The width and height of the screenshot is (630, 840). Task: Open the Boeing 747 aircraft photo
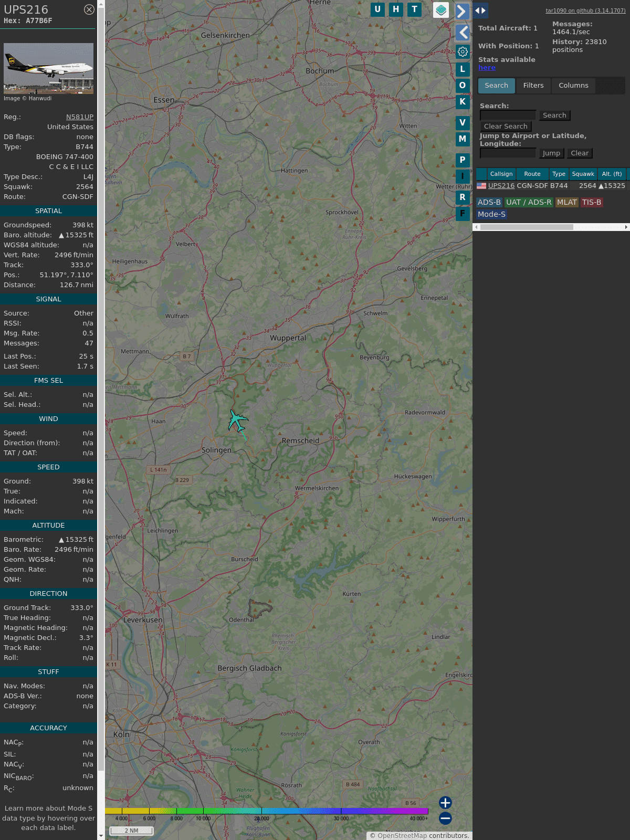click(48, 68)
